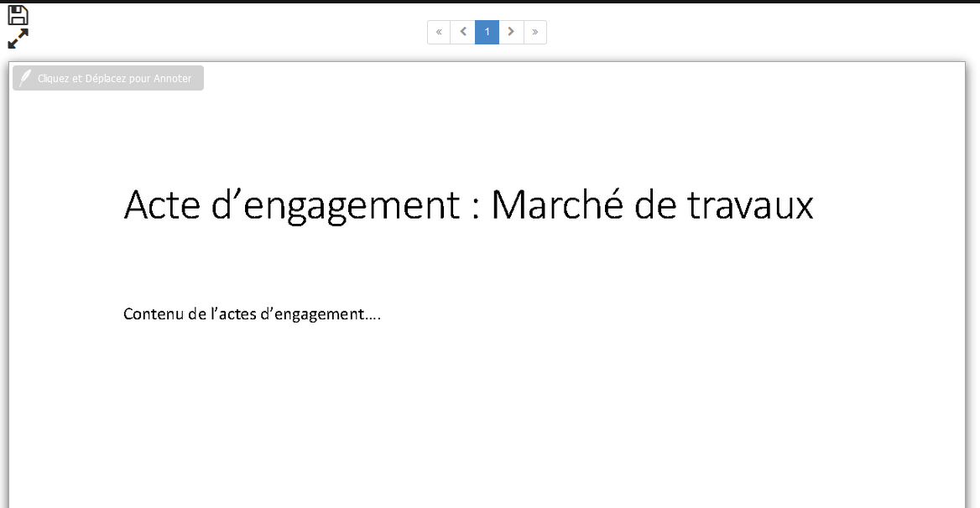Image resolution: width=980 pixels, height=508 pixels.
Task: Go to previous page using left chevron
Action: (x=463, y=33)
